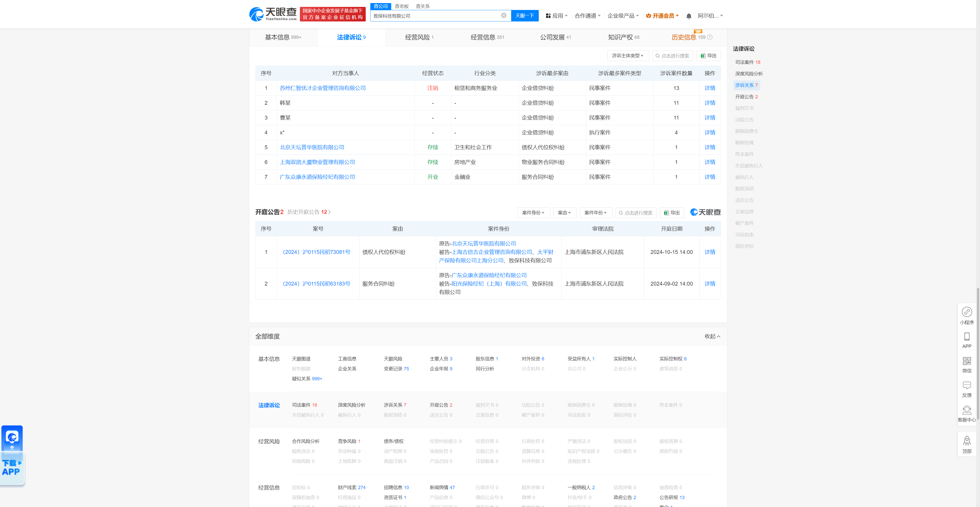Click the Tianyancha logo

(x=273, y=15)
